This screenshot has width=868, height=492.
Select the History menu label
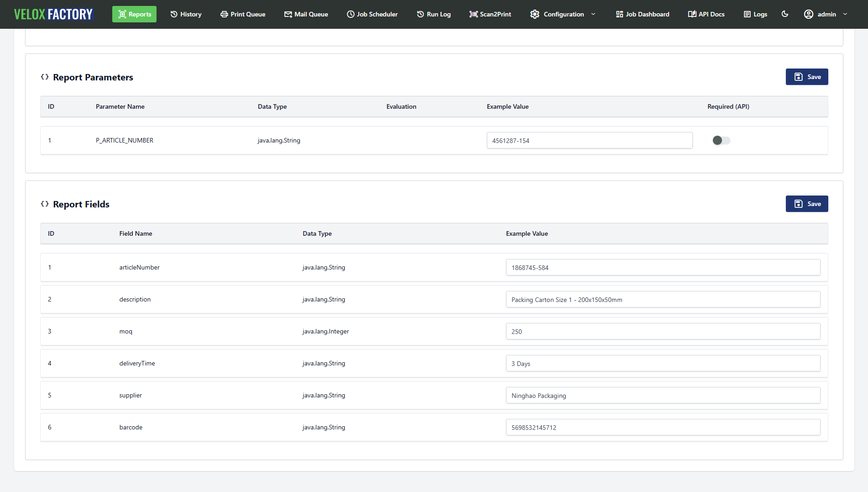click(x=191, y=14)
